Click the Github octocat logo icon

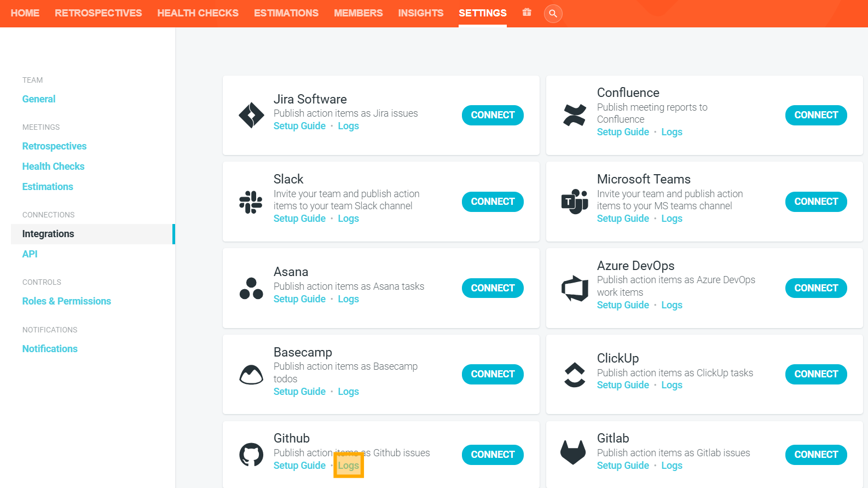(x=251, y=455)
